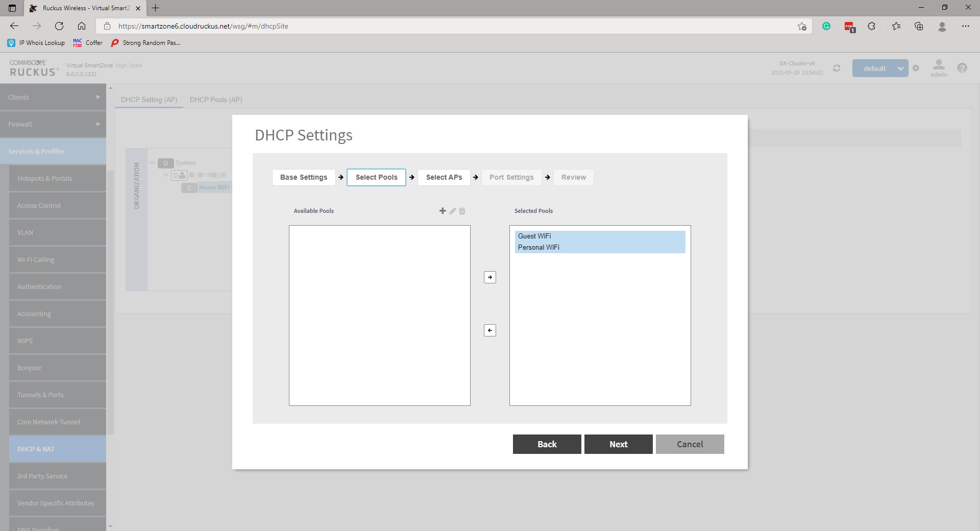Select Personal WiFi pool entry
The image size is (980, 531).
click(x=538, y=247)
